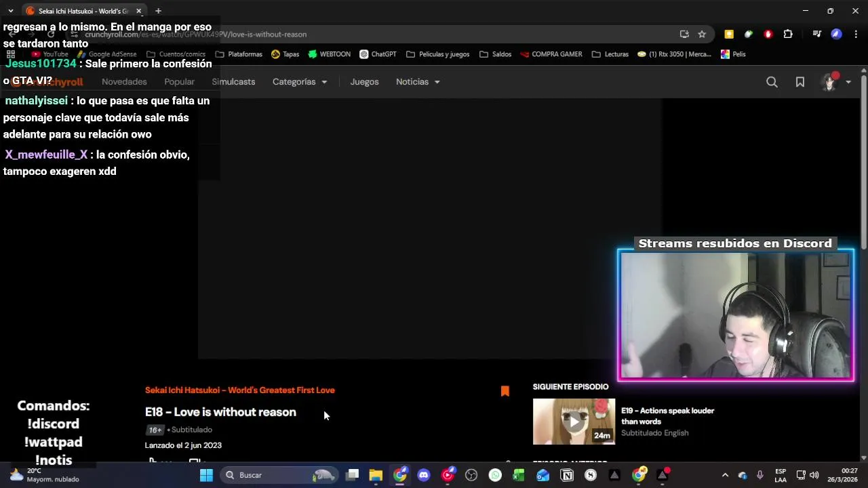Screen dimensions: 868x488
Task: Open the red hand blocker extension
Action: (768, 35)
